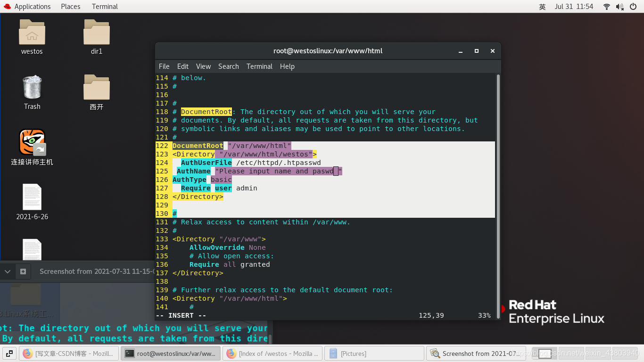Click the Screenshot from 2021-07-31 window title

coord(97,271)
